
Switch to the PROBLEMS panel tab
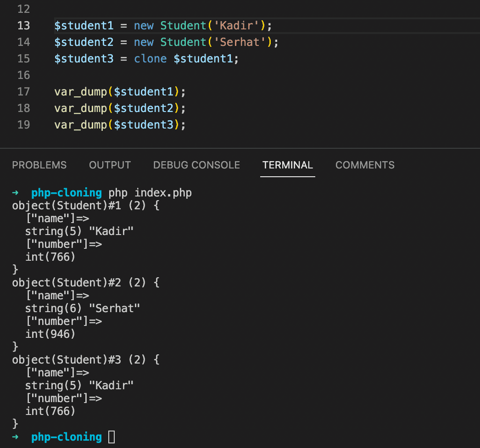pos(39,165)
